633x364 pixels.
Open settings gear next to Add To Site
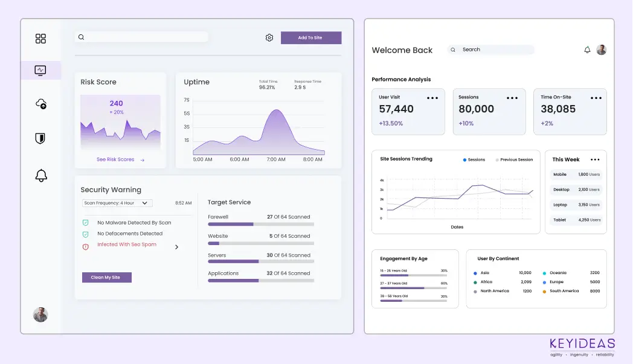click(x=269, y=38)
